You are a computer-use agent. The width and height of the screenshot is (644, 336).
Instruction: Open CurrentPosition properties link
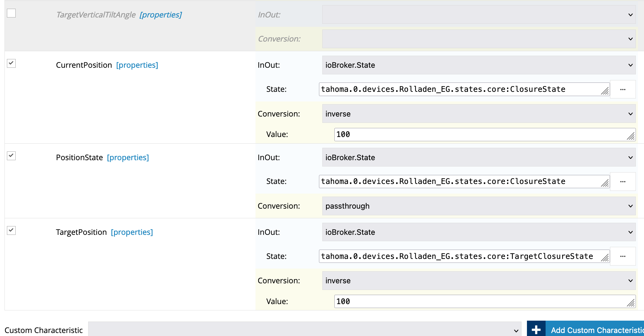[x=137, y=65]
